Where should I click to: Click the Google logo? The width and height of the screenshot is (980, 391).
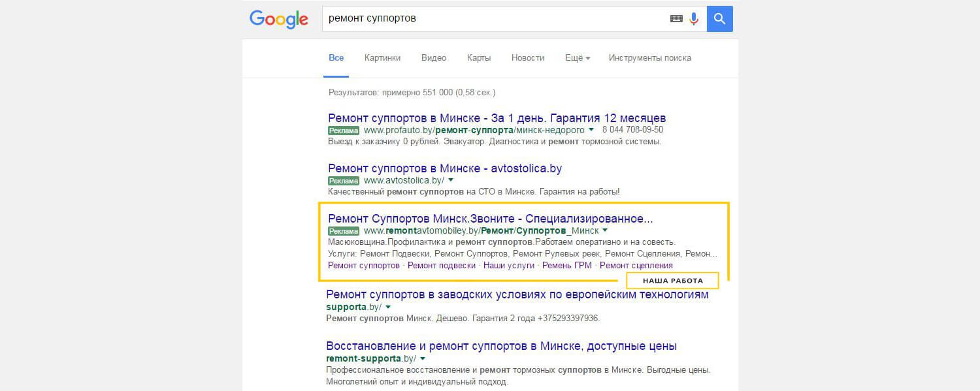click(x=278, y=19)
